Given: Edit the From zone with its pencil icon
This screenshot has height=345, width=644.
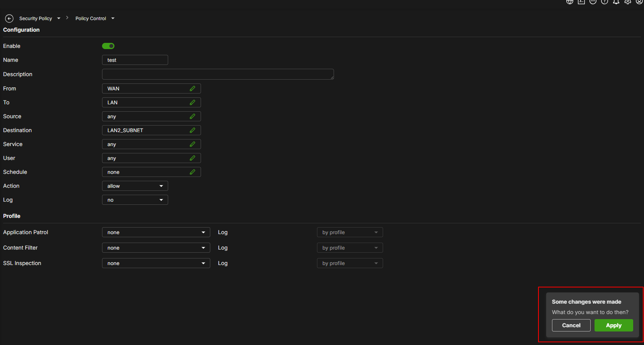Looking at the screenshot, I should [193, 88].
